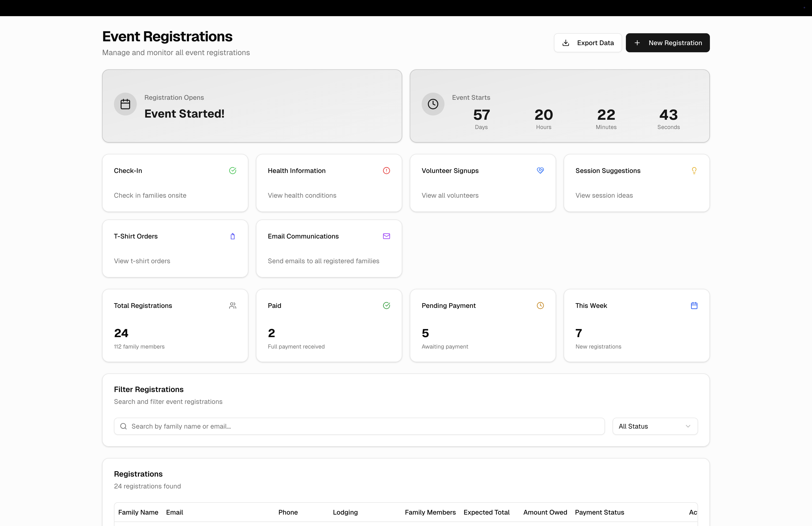The height and width of the screenshot is (526, 812).
Task: Start a New Registration
Action: 667,43
